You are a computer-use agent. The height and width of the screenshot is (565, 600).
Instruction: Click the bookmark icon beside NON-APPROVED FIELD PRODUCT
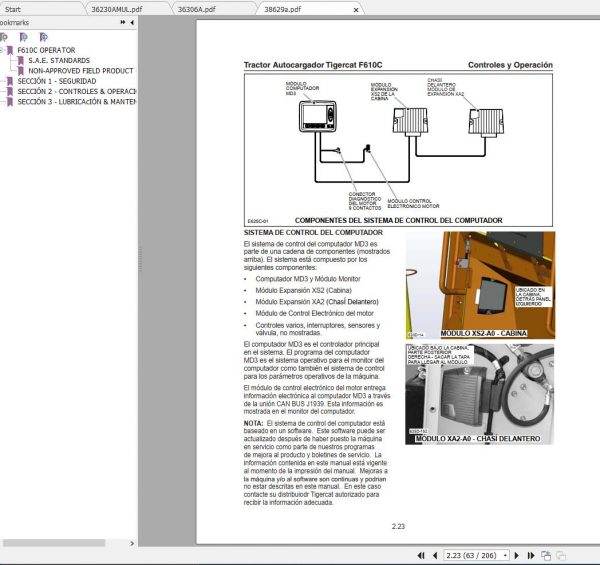pos(21,71)
